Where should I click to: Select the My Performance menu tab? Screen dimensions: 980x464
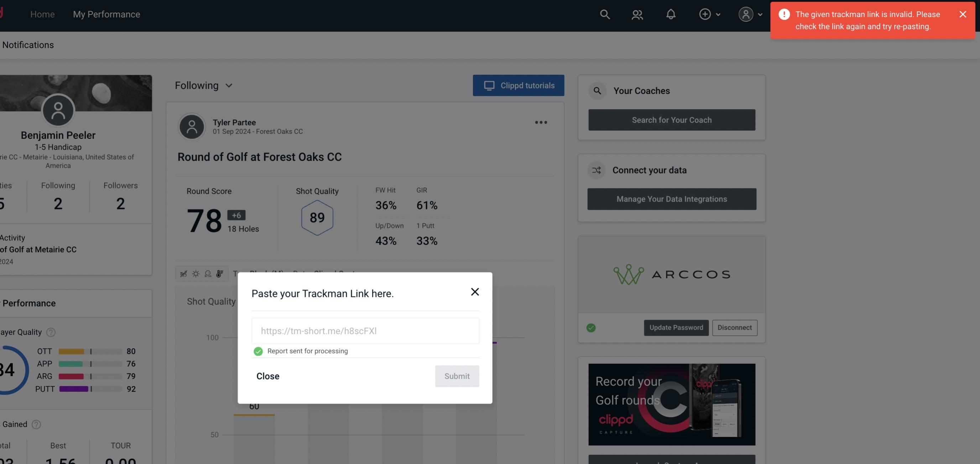coord(106,14)
